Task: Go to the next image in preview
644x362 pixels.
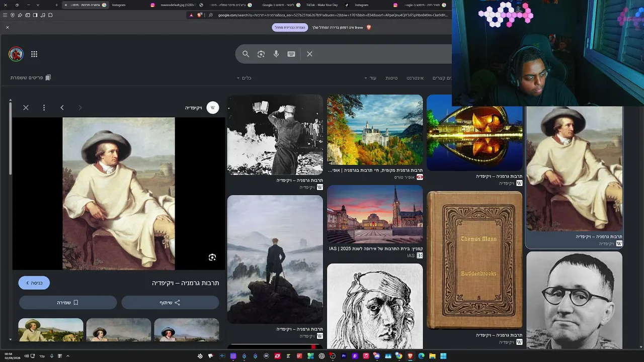Action: tap(62, 108)
